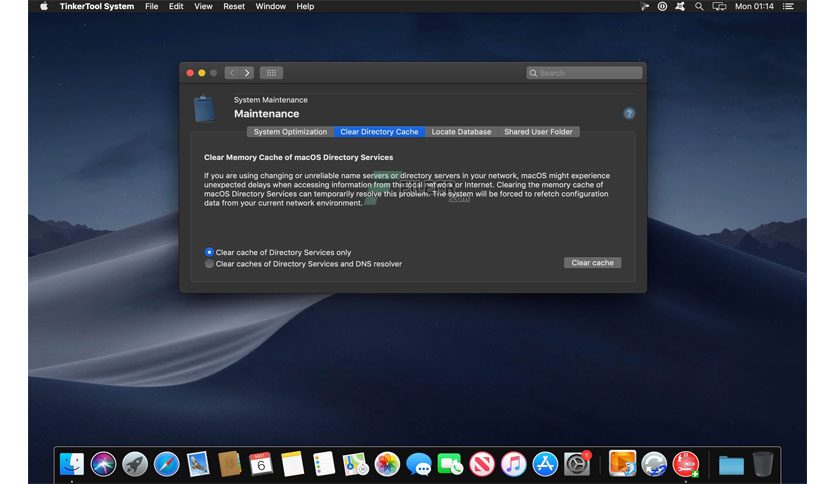Image resolution: width=836 pixels, height=484 pixels.
Task: Open help with the question mark button
Action: click(629, 114)
